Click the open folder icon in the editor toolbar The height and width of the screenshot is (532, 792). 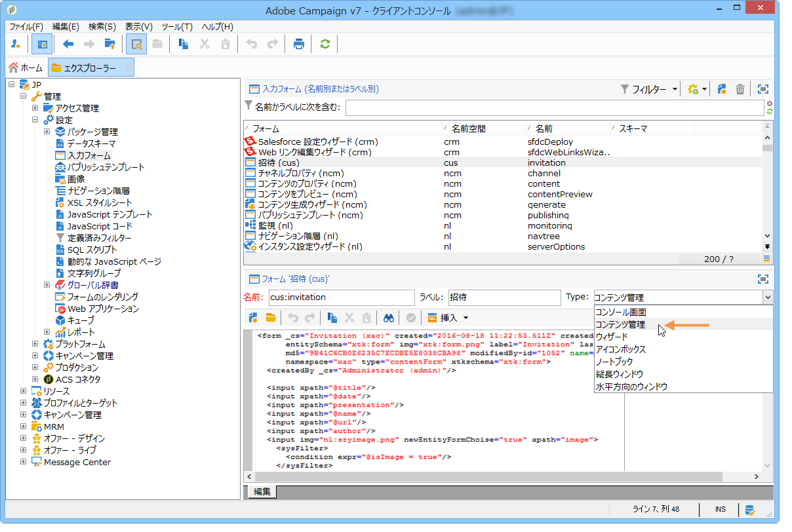pyautogui.click(x=270, y=318)
